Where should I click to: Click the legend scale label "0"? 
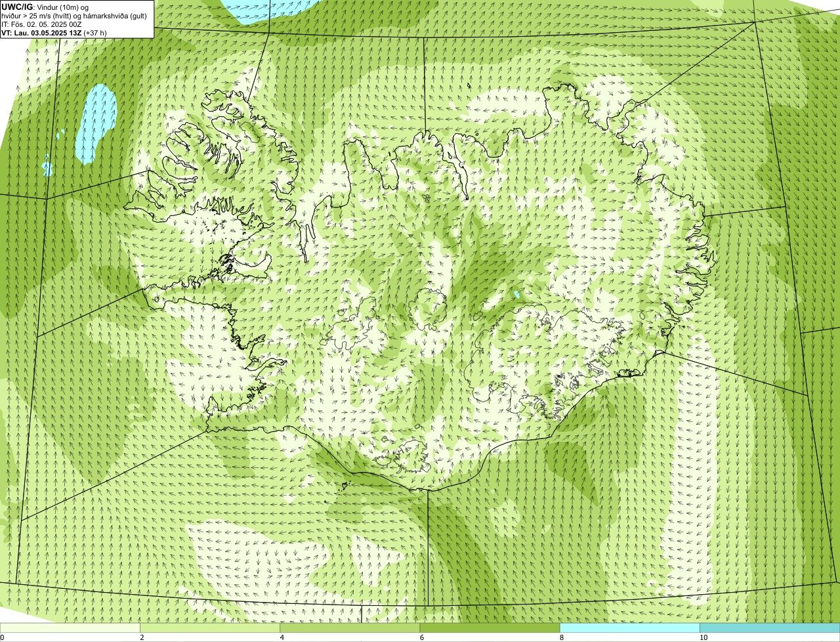click(2, 637)
